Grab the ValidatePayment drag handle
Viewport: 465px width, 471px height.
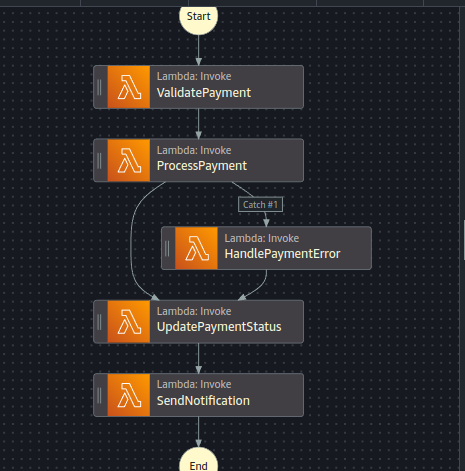coord(99,87)
